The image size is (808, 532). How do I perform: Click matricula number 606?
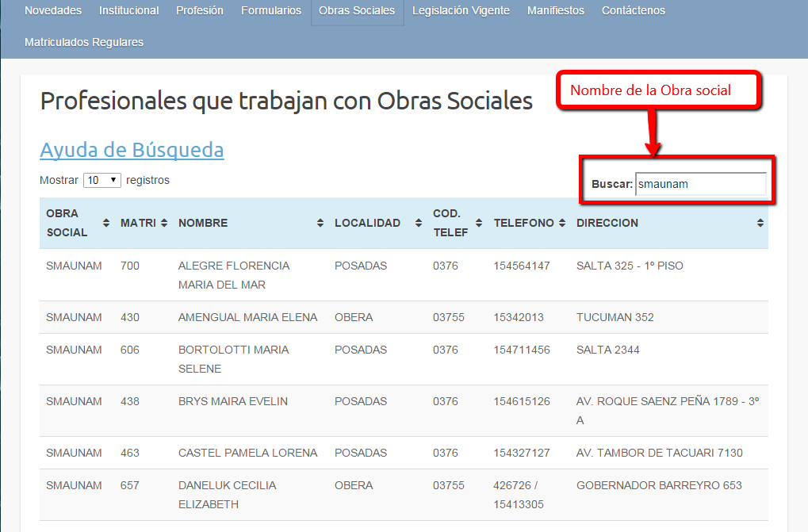tap(130, 350)
